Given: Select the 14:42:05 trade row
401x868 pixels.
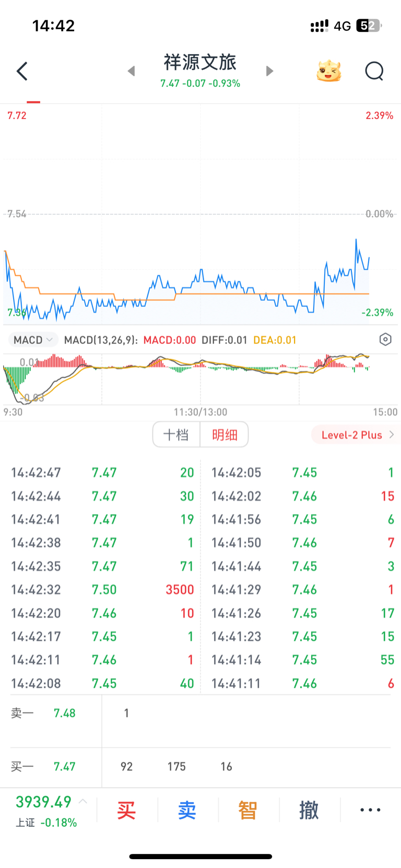Looking at the screenshot, I should 302,473.
